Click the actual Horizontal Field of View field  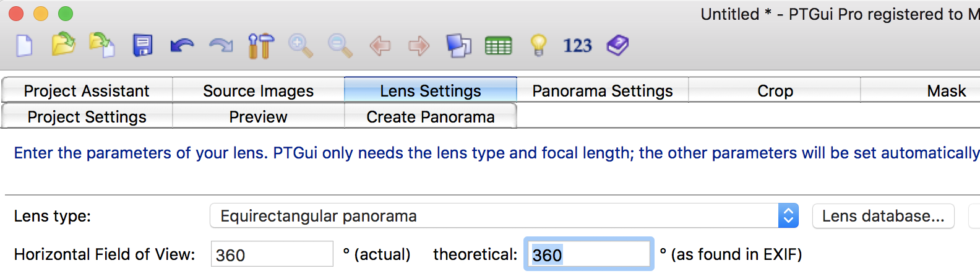pyautogui.click(x=272, y=254)
